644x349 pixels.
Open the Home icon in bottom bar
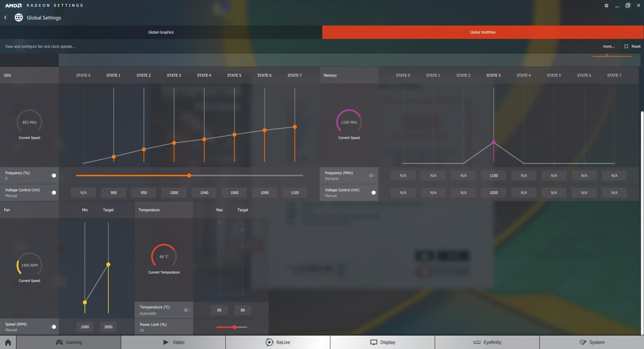8,342
